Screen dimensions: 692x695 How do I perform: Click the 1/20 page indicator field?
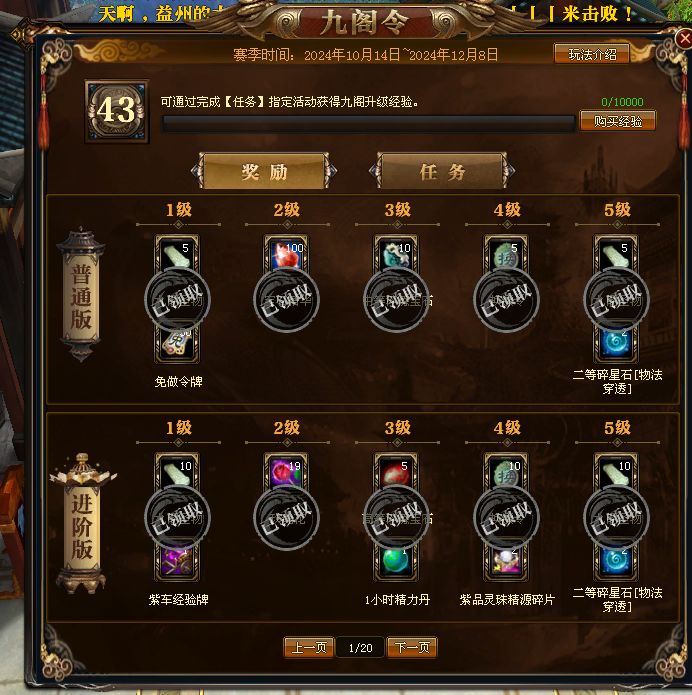(360, 648)
